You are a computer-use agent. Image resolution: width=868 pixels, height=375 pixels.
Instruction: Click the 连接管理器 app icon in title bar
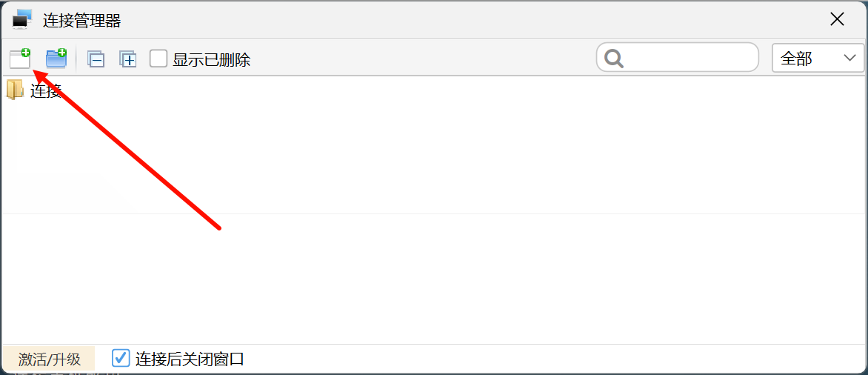click(22, 19)
